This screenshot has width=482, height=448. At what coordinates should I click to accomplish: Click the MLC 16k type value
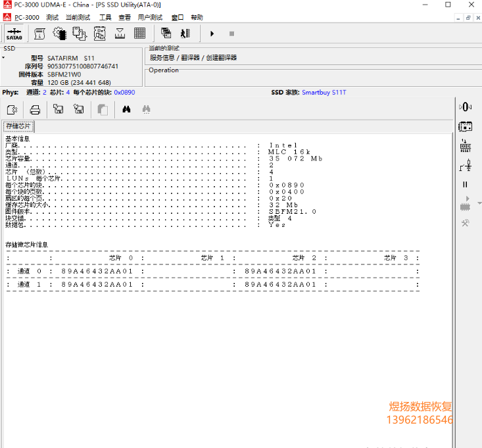coord(289,152)
